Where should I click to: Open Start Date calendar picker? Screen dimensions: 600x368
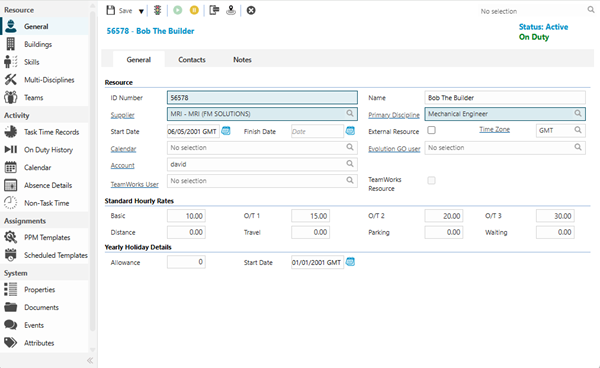tap(226, 131)
